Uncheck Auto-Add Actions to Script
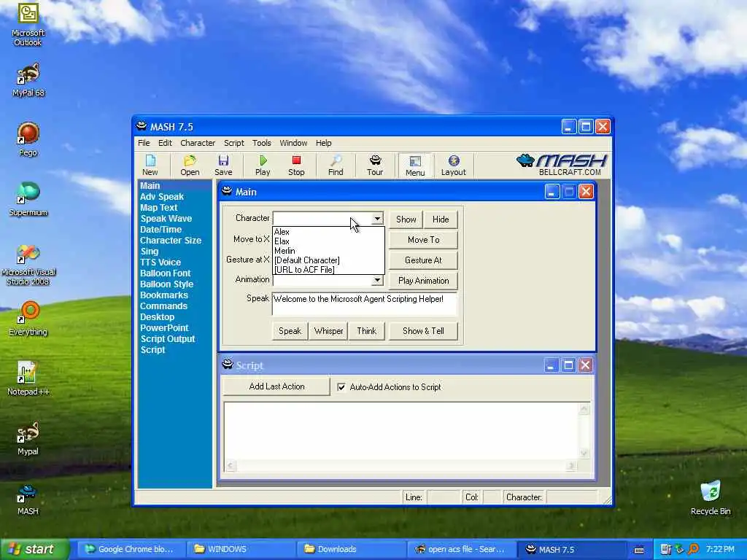The height and width of the screenshot is (560, 747). (x=341, y=387)
